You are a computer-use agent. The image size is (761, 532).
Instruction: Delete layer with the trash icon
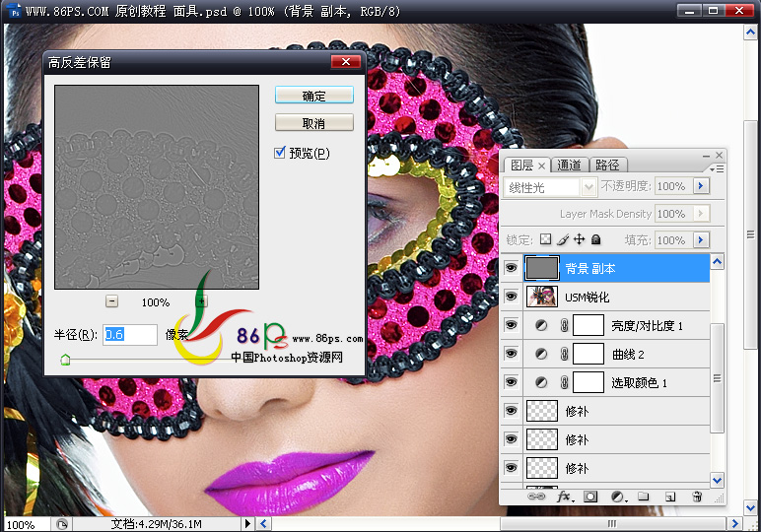697,498
